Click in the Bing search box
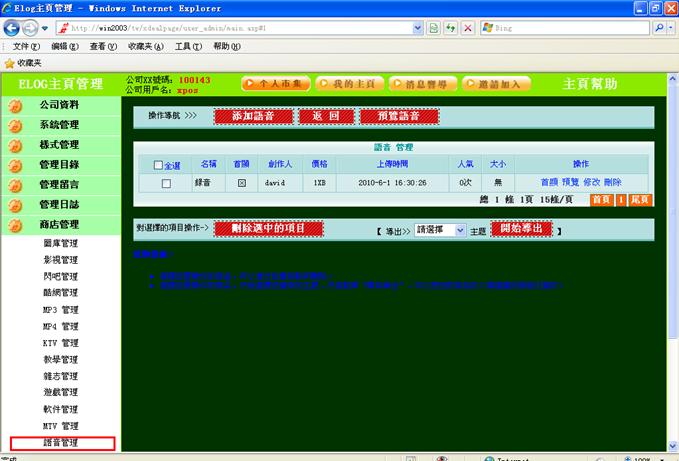 click(x=568, y=28)
